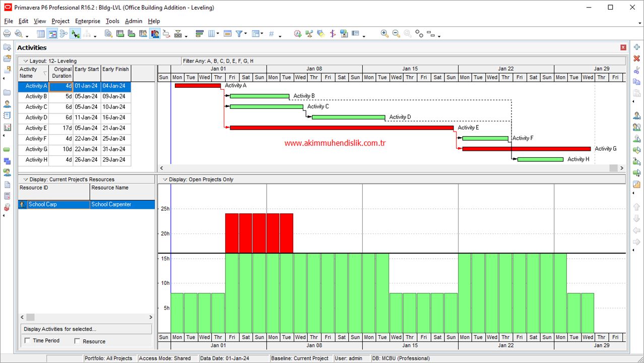Expand the Layout: 12- Leveling options
The width and height of the screenshot is (644, 363).
tap(26, 61)
